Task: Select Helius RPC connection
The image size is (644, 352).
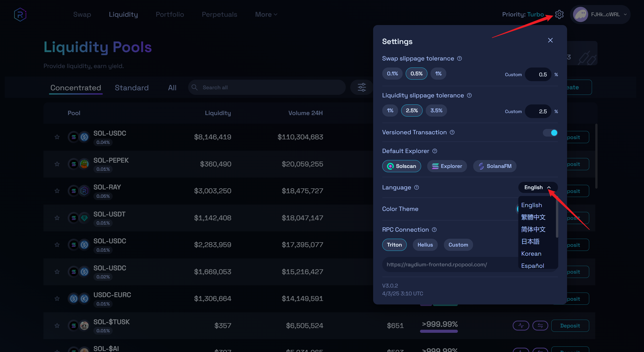Action: pyautogui.click(x=425, y=245)
